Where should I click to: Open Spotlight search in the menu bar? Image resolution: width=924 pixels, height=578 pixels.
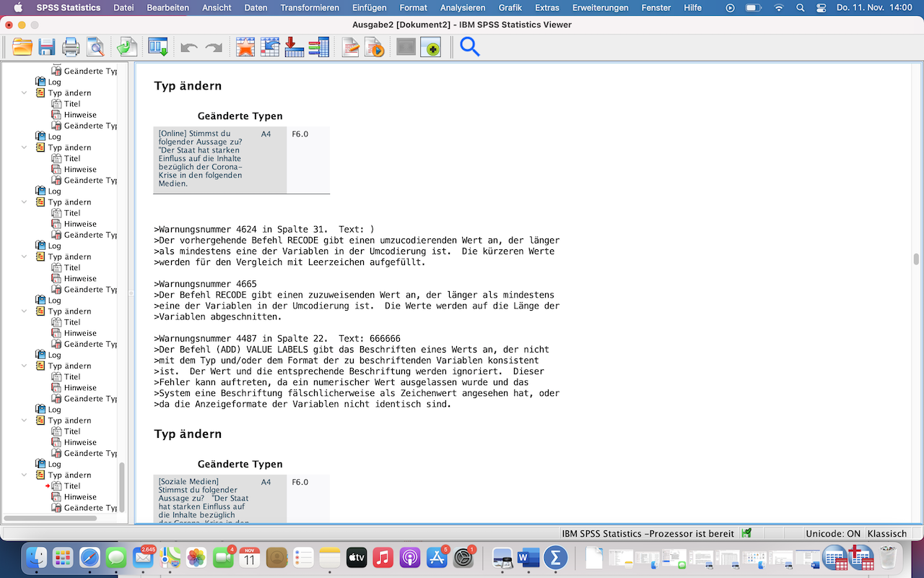click(800, 8)
